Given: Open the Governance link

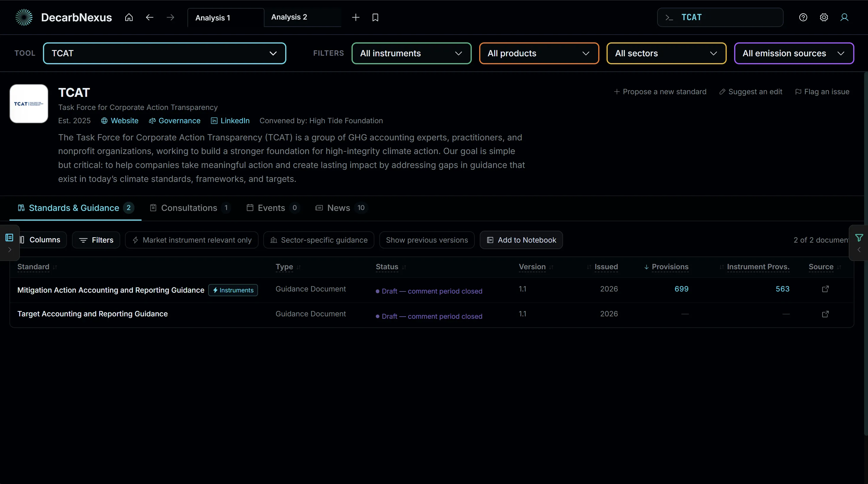Looking at the screenshot, I should 174,121.
